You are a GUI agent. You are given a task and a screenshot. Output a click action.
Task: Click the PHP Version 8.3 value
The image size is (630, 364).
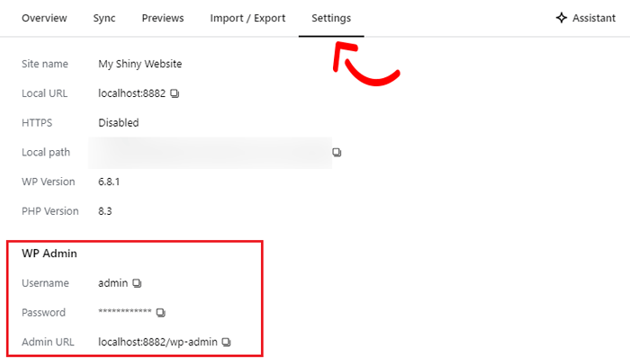[x=105, y=211]
